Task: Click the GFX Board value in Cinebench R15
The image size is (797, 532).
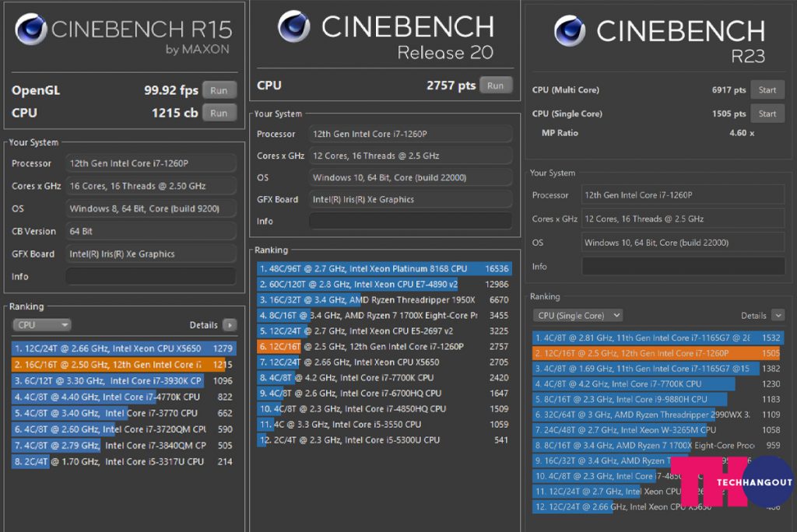Action: click(x=151, y=254)
